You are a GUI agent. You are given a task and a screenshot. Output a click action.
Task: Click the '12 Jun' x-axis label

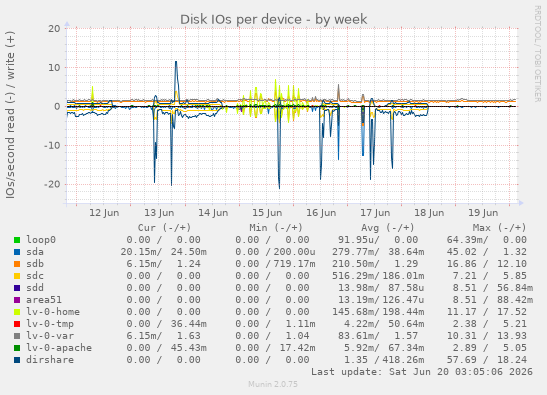(x=104, y=213)
